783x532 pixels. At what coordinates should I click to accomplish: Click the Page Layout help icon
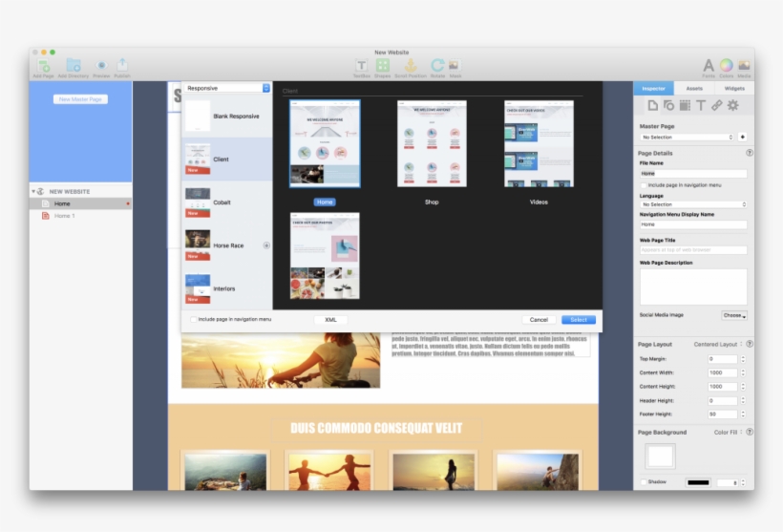click(x=750, y=344)
